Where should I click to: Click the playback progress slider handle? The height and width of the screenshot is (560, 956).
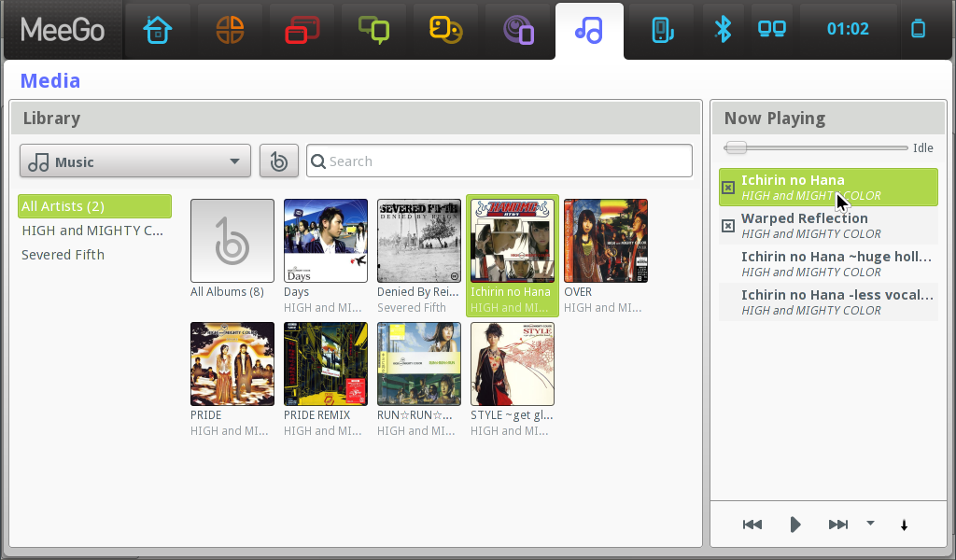pyautogui.click(x=736, y=147)
